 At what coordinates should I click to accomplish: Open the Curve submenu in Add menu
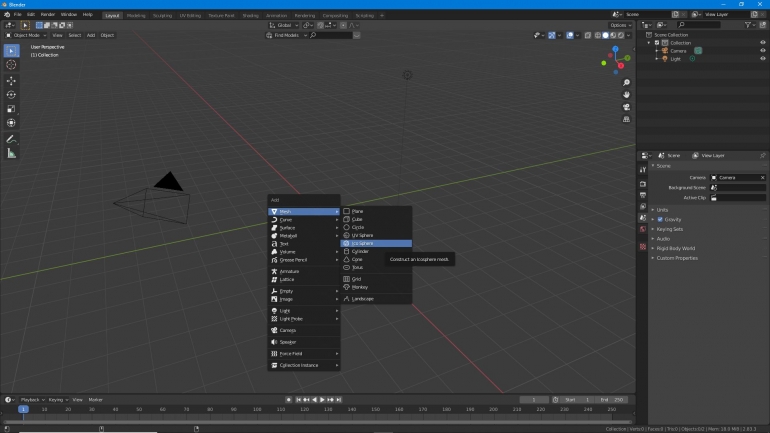[x=304, y=220]
